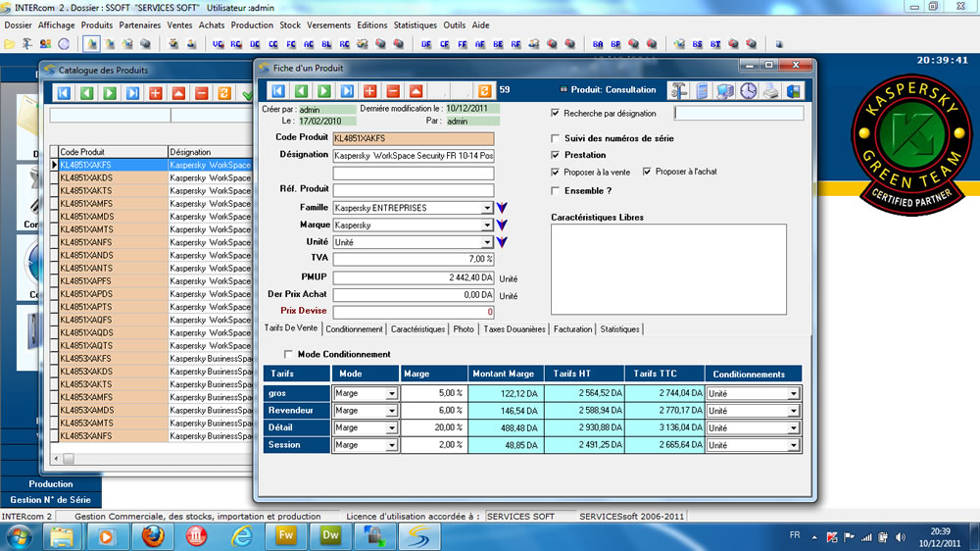The width and height of the screenshot is (980, 551).
Task: Click the Désignation input field
Action: point(414,155)
